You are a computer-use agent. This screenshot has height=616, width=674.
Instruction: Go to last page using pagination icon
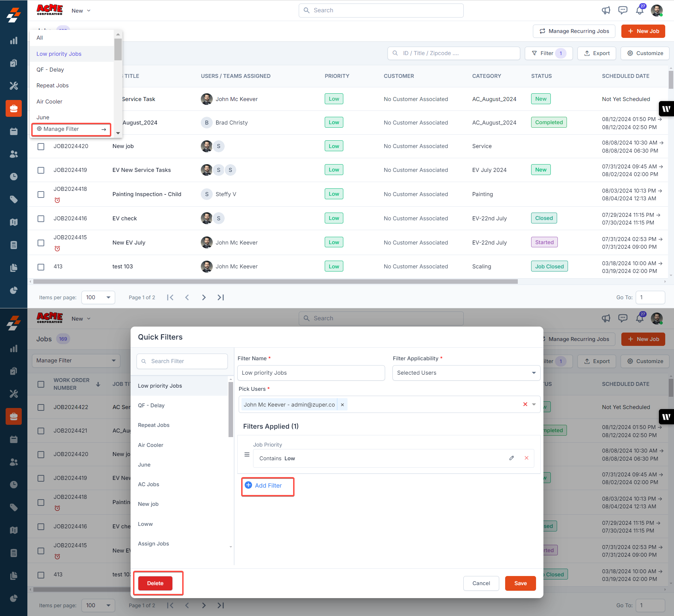tap(220, 297)
